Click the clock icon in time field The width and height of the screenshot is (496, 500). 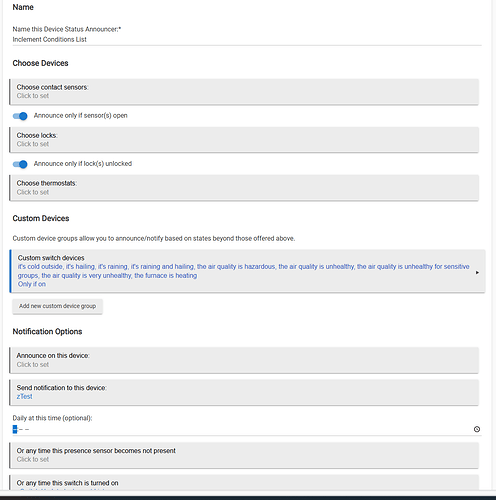pyautogui.click(x=477, y=429)
